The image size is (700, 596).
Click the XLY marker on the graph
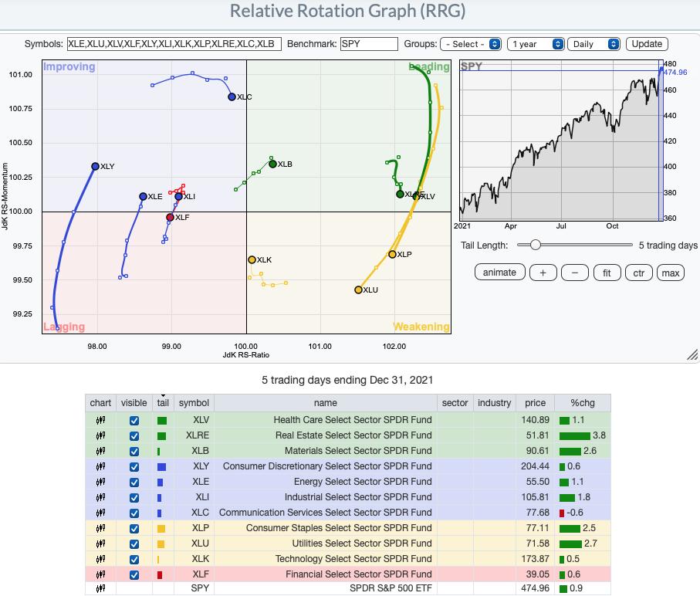95,167
